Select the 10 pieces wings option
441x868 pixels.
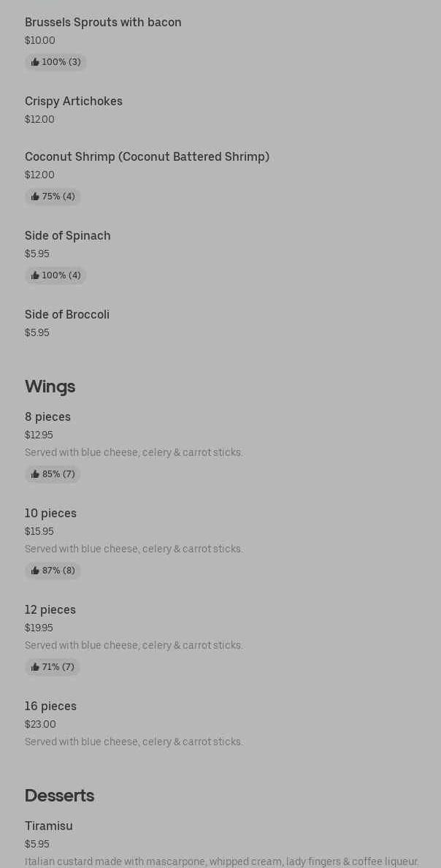[50, 514]
